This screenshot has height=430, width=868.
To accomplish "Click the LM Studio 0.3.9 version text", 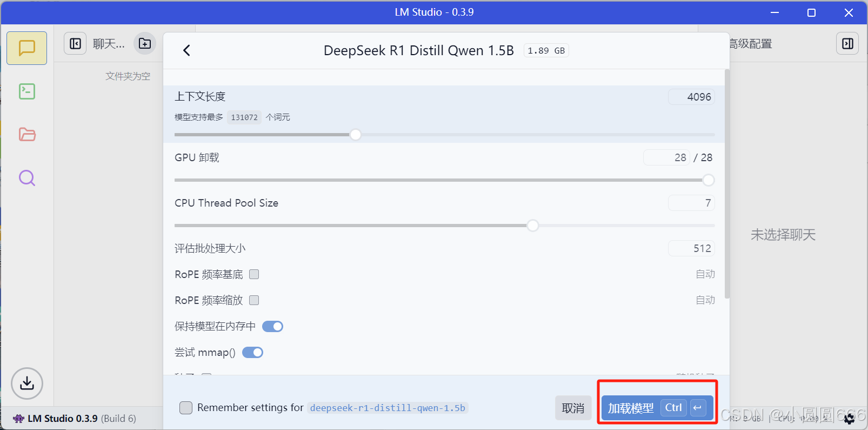I will (x=63, y=419).
